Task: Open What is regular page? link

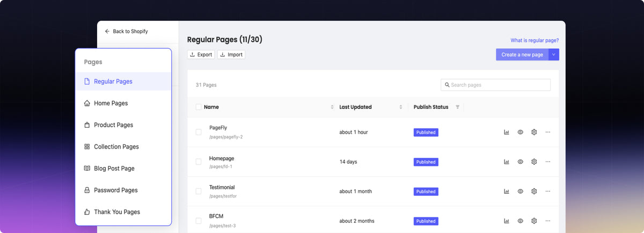Action: 534,40
